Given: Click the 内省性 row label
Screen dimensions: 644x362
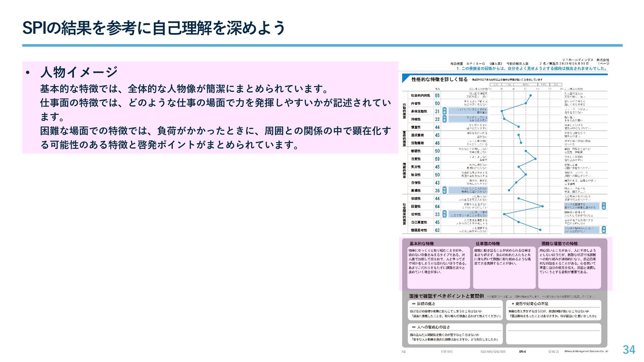Looking at the screenshot, I should pos(416,104).
